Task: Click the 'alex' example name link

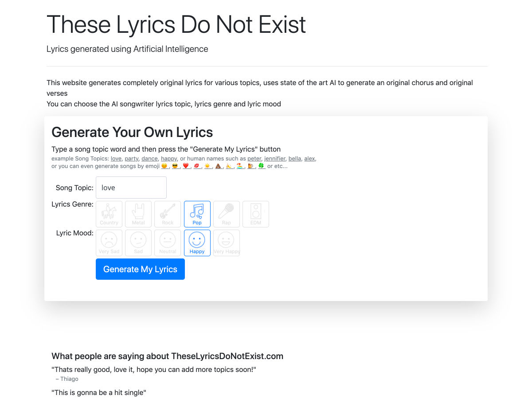Action: click(x=310, y=159)
